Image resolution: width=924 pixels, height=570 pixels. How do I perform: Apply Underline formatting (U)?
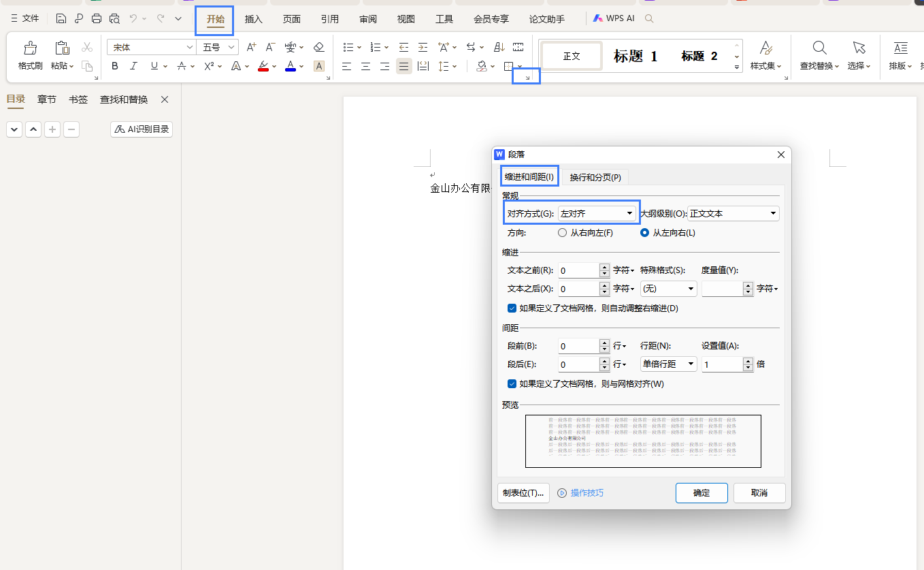pyautogui.click(x=154, y=66)
